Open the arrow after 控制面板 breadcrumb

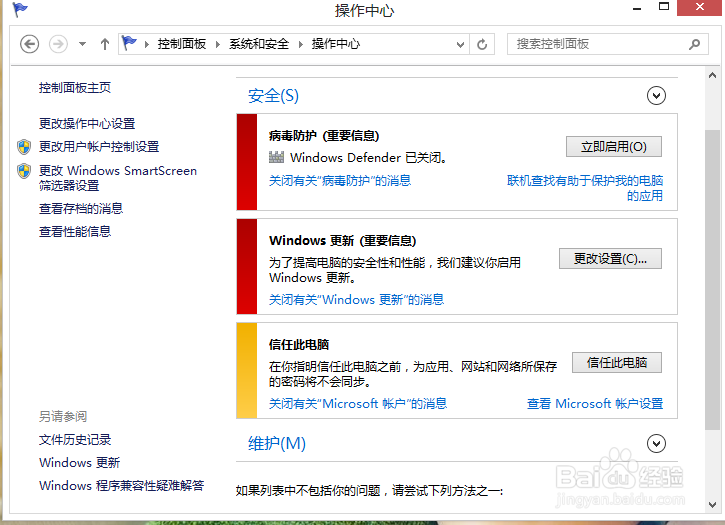pyautogui.click(x=217, y=44)
